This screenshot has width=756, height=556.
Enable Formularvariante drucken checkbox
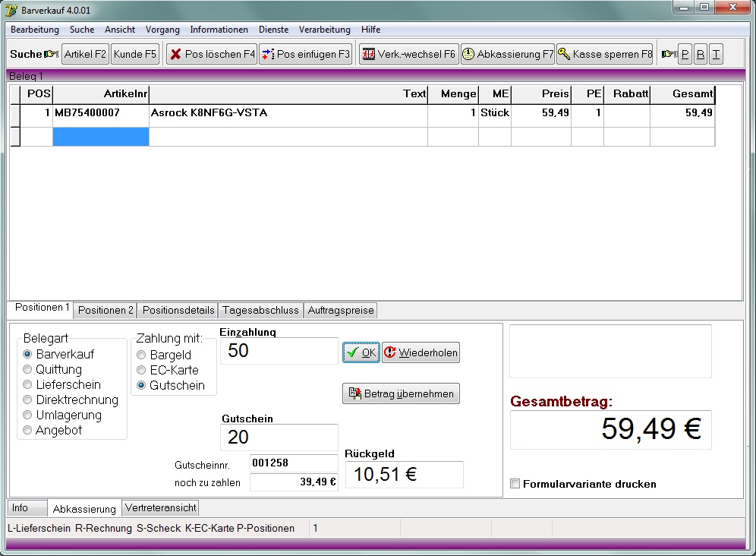515,484
